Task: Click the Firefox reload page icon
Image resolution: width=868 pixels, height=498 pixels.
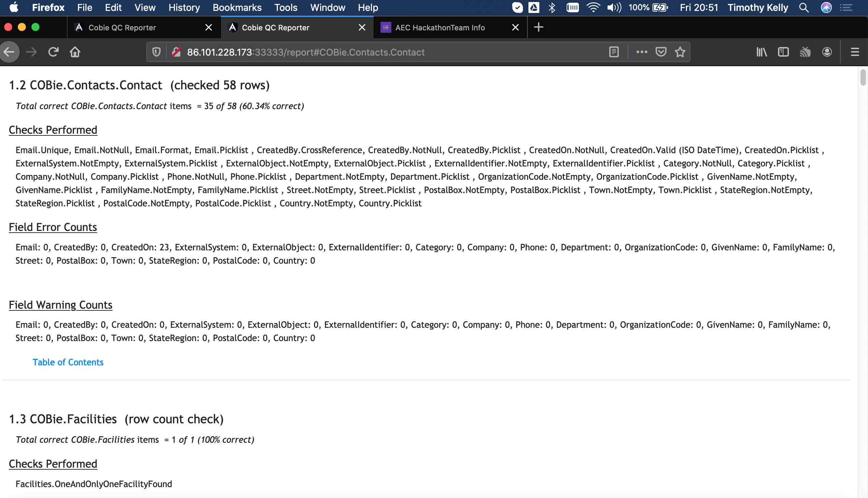Action: [x=53, y=52]
